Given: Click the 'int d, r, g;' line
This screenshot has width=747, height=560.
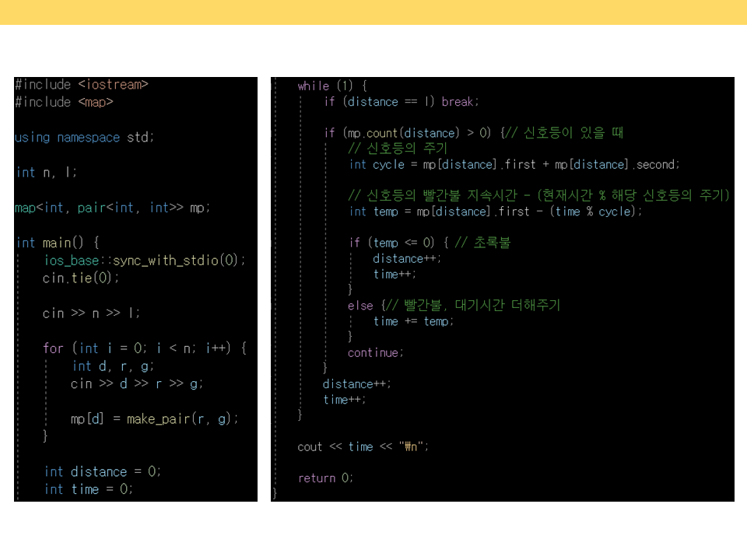Looking at the screenshot, I should coord(113,366).
